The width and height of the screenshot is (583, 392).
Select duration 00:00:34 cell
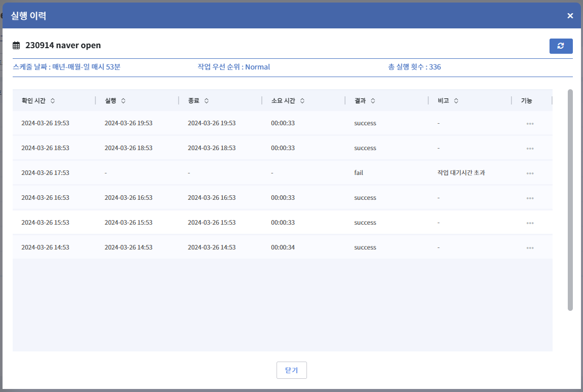tap(283, 247)
